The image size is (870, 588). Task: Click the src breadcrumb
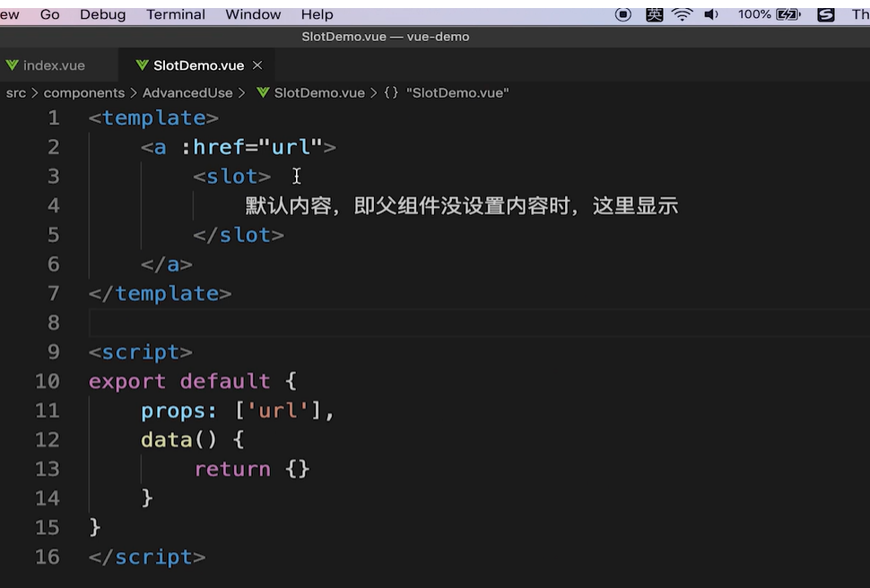[16, 92]
